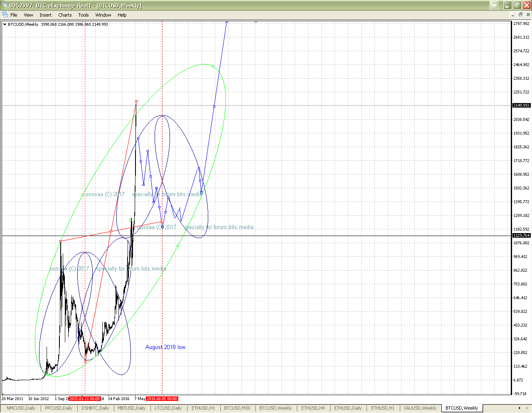532x413 pixels.
Task: Click the 'BTCUSD,Weekly' symbol label in chart corner
Action: tap(23, 25)
